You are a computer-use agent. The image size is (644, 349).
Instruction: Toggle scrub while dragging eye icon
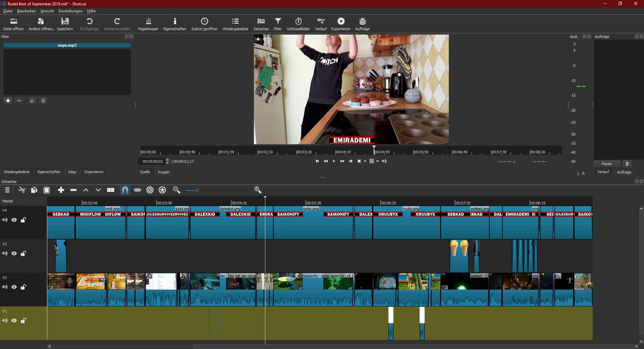137,190
